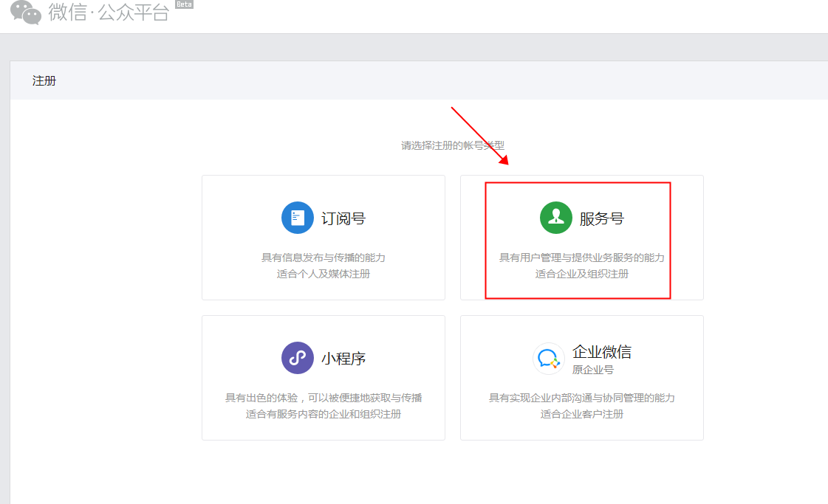The image size is (828, 504).
Task: Click the WeChat logo in header
Action: [x=25, y=12]
